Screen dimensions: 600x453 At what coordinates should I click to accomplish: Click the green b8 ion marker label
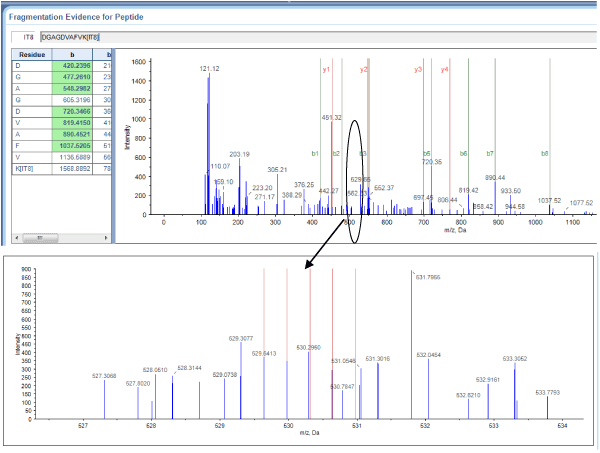tap(545, 154)
